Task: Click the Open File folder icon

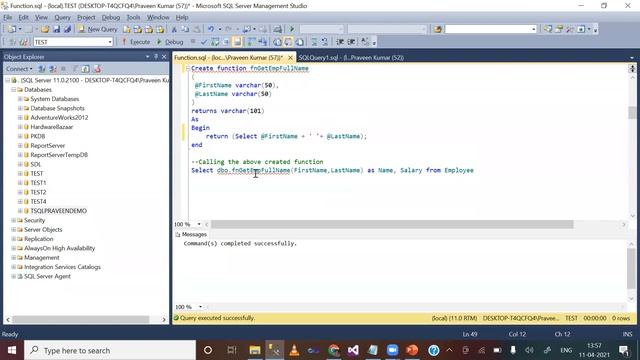Action: [x=45, y=29]
